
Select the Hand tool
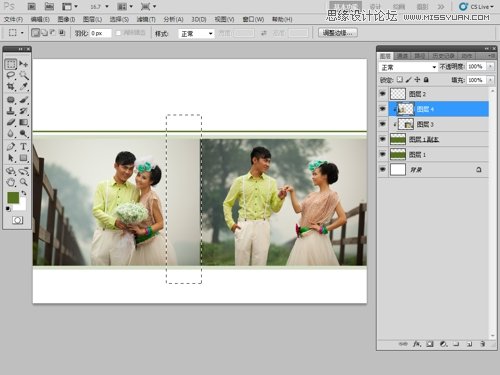[x=11, y=182]
